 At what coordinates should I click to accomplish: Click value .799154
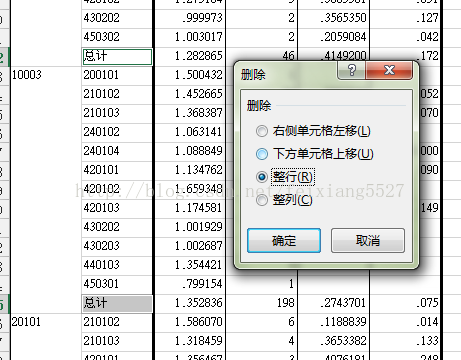(x=202, y=284)
